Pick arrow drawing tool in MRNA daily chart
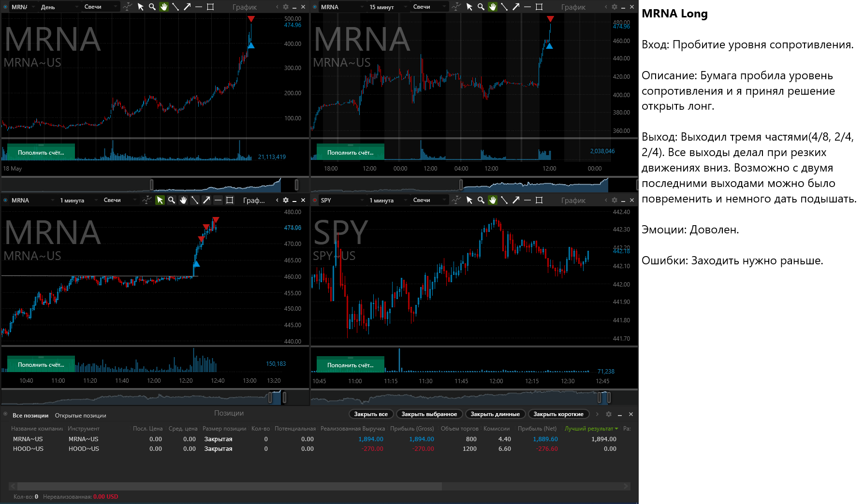Viewport: 864px width, 504px height. click(x=187, y=7)
